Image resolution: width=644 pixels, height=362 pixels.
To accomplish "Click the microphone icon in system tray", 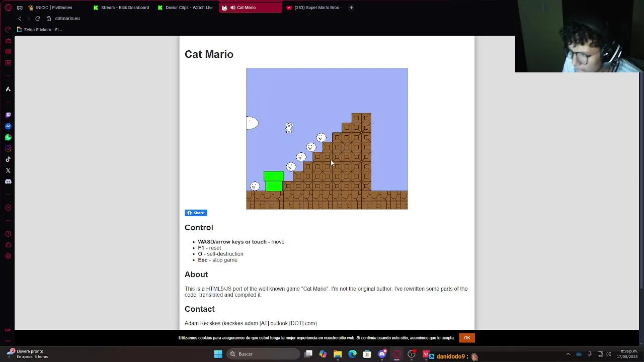I will 589,354.
